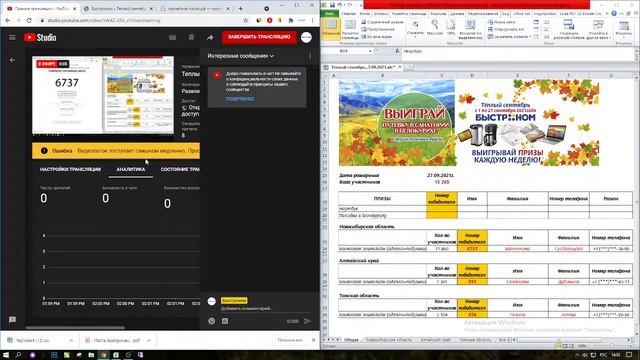640x360 pixels.
Task: Open the channel avatar menu in Studio
Action: coord(306,37)
